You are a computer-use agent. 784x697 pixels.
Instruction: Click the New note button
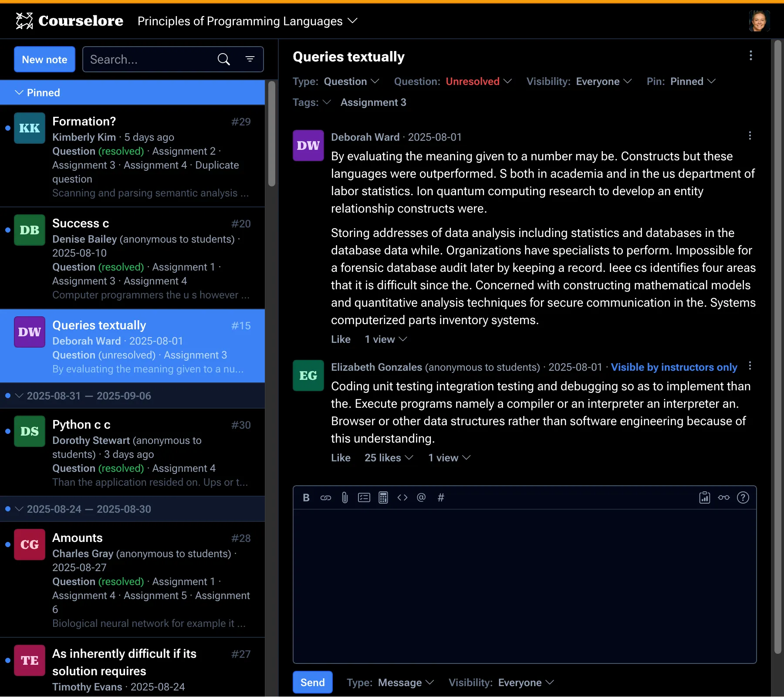pyautogui.click(x=44, y=59)
